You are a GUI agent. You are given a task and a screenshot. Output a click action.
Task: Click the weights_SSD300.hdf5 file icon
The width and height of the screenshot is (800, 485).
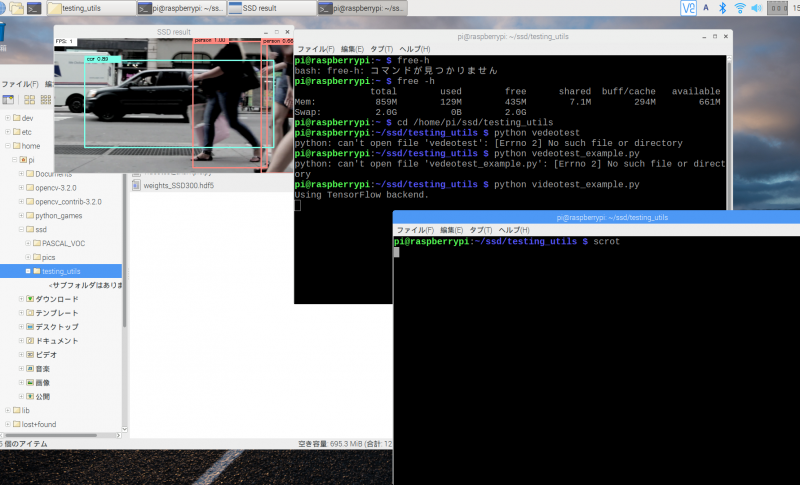[x=136, y=185]
